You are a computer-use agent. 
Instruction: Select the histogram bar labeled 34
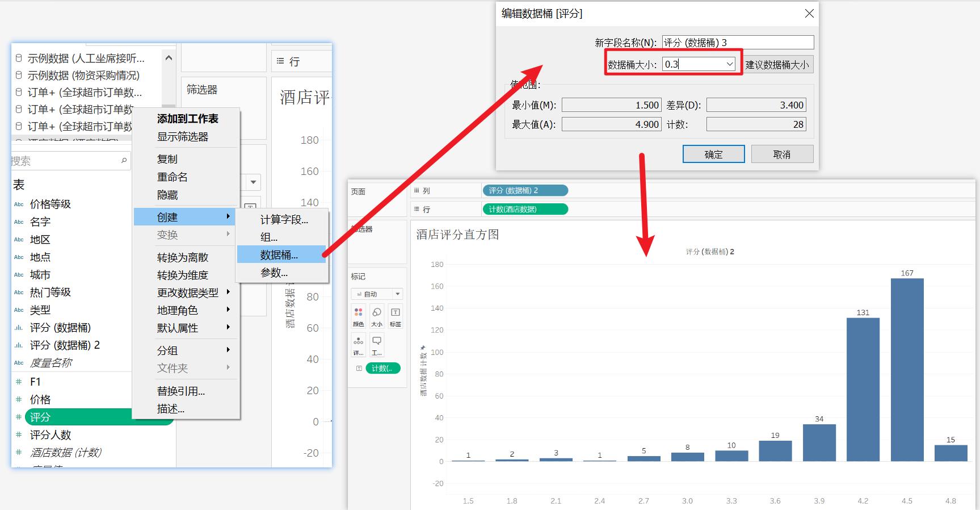coord(819,442)
